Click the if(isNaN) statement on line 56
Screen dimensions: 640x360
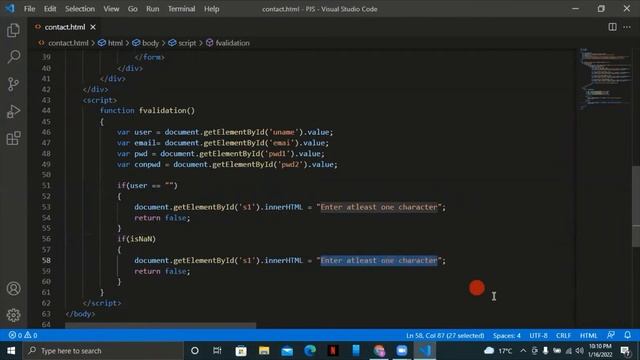tap(137, 239)
